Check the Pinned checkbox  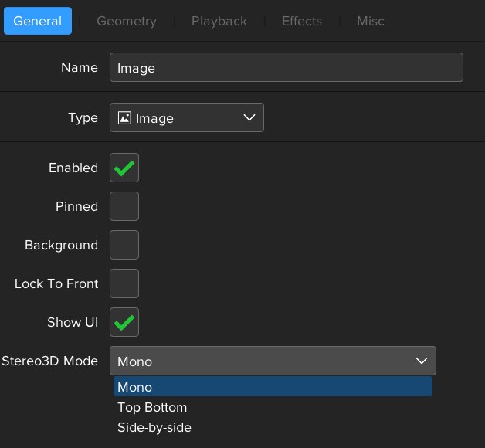(x=124, y=206)
